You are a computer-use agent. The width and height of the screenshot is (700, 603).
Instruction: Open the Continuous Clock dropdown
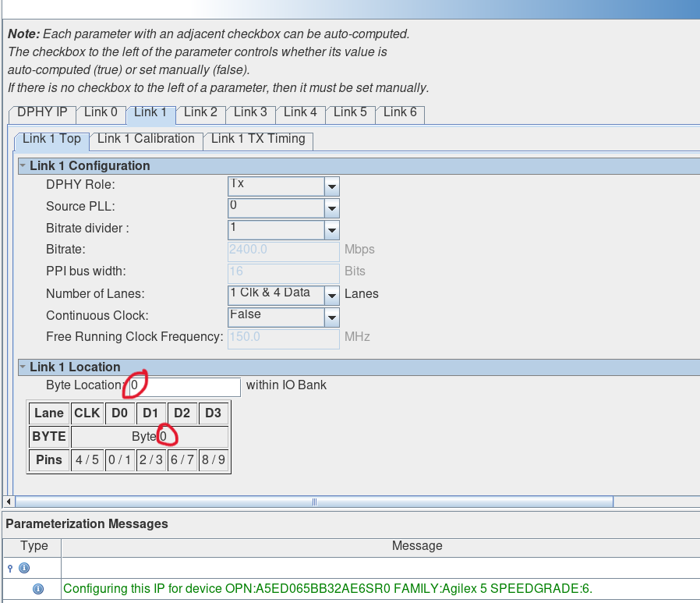pos(332,317)
